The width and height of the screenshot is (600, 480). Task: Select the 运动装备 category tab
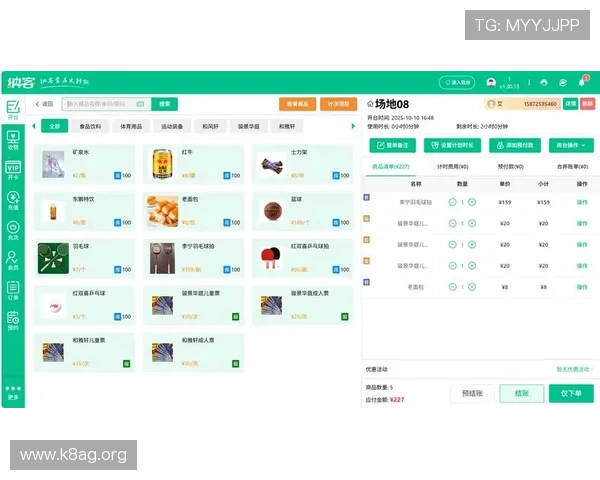[x=172, y=126]
